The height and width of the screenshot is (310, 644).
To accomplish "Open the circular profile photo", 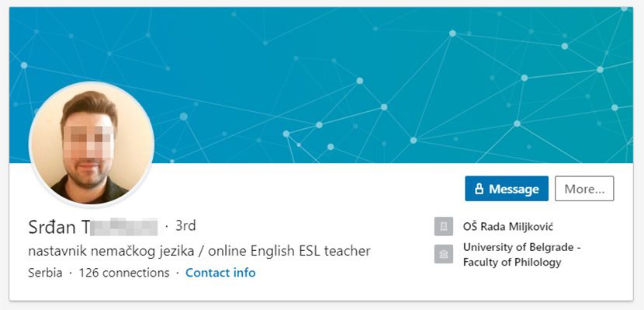I will pyautogui.click(x=92, y=144).
